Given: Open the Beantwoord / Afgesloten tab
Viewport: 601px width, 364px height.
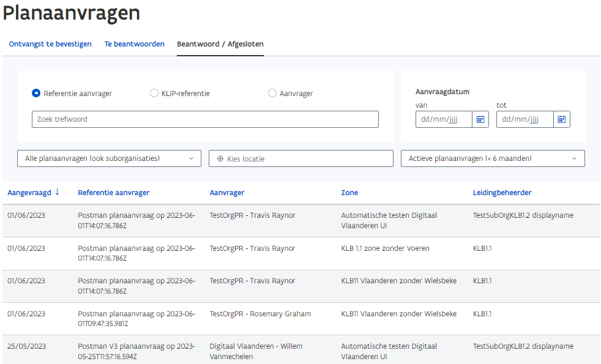Looking at the screenshot, I should (x=220, y=44).
